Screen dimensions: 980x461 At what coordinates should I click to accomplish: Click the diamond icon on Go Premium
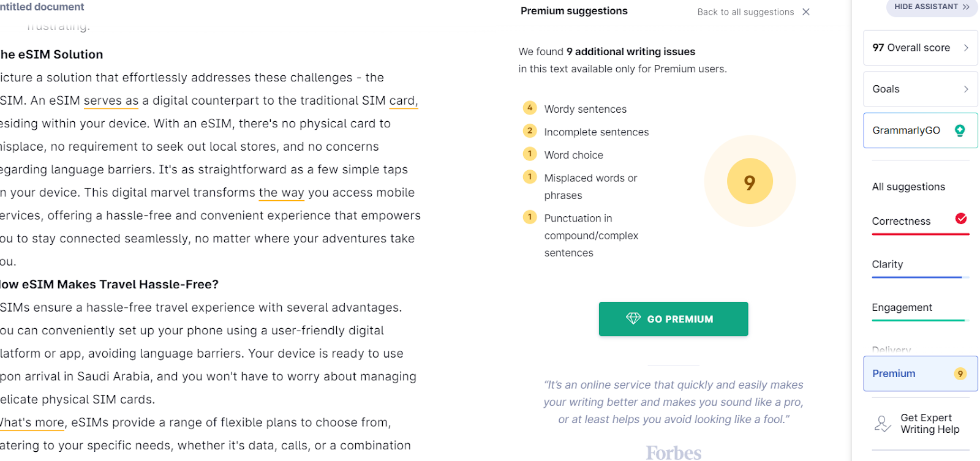[633, 318]
